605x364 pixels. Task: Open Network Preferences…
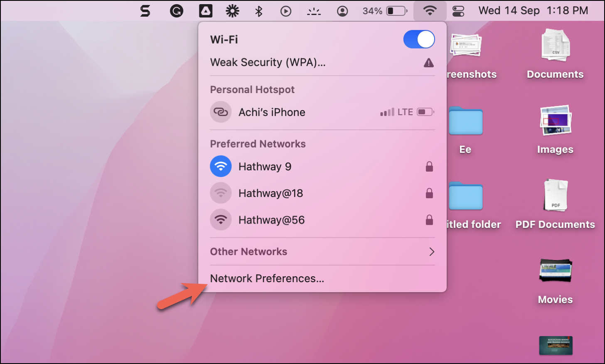click(x=267, y=278)
